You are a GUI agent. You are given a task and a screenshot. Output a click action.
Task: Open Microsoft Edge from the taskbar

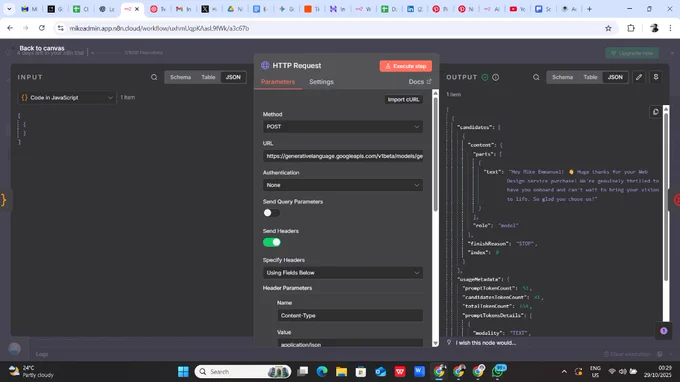(322, 372)
